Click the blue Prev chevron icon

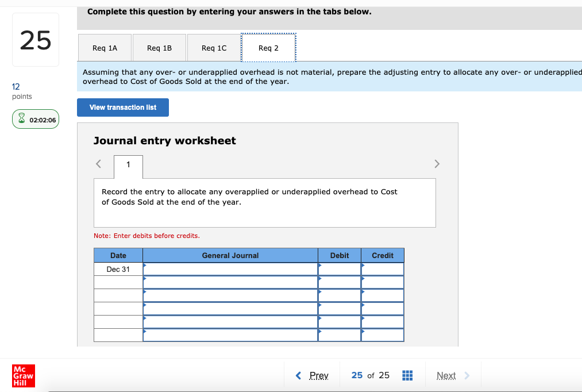click(x=298, y=375)
